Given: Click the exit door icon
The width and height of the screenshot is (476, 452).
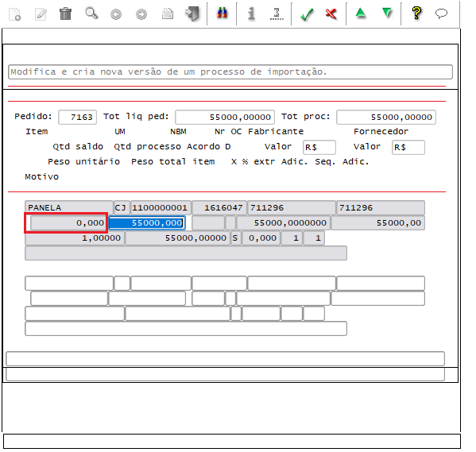Looking at the screenshot, I should pyautogui.click(x=192, y=14).
